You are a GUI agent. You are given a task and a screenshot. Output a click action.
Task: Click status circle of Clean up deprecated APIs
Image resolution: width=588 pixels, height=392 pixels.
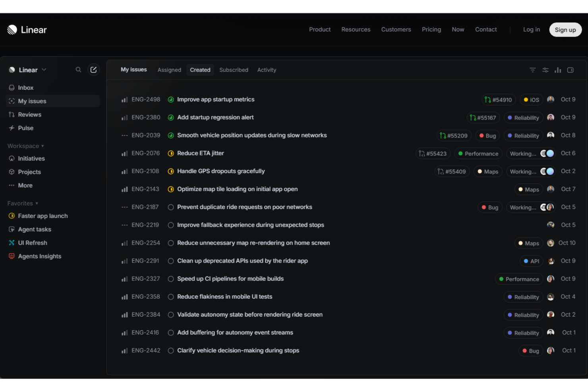coord(171,261)
